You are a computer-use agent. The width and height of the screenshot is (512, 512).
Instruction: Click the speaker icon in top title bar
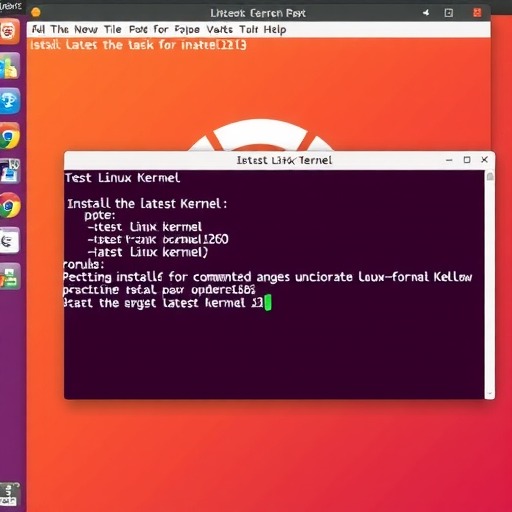pos(426,13)
